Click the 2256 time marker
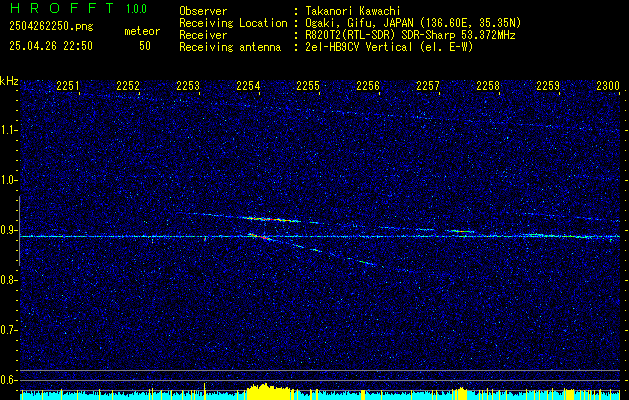The height and width of the screenshot is (400, 629). click(x=368, y=85)
